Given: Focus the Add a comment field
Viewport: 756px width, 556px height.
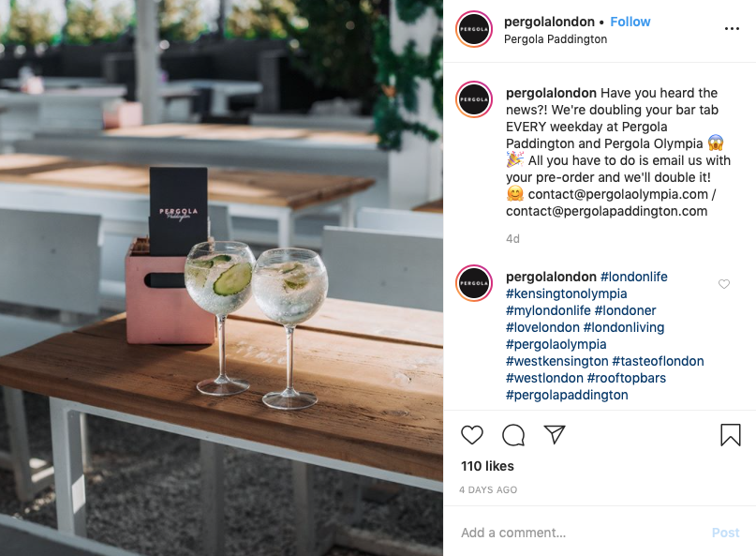Looking at the screenshot, I should pyautogui.click(x=579, y=533).
